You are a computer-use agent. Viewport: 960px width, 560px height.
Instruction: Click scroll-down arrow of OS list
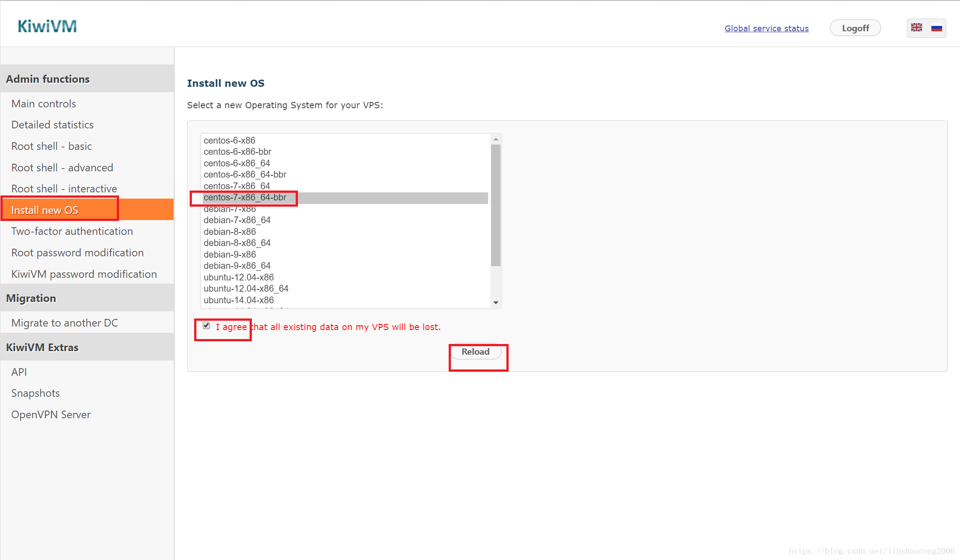click(x=496, y=303)
